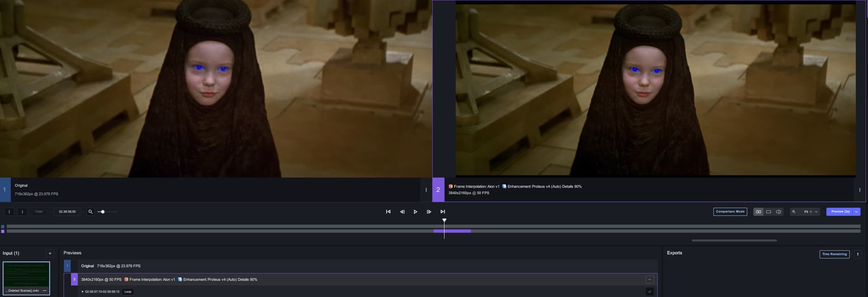The height and width of the screenshot is (297, 868).
Task: Add a new input with plus button
Action: click(x=50, y=253)
